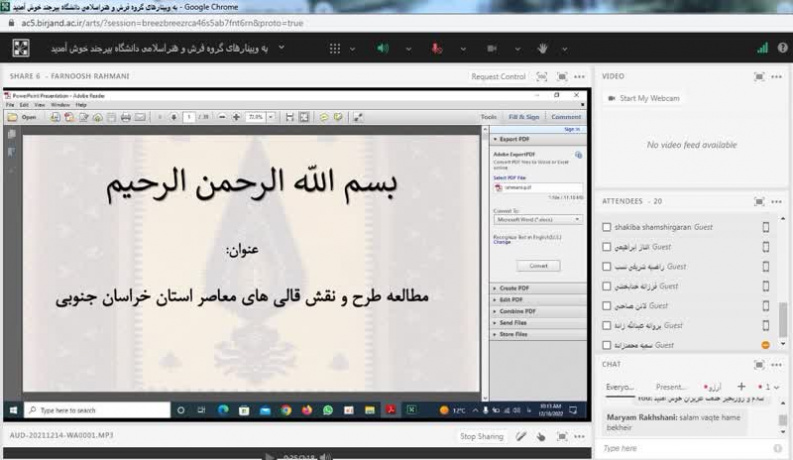793x460 pixels.
Task: Click the microphone icon in top bar
Action: coord(436,47)
